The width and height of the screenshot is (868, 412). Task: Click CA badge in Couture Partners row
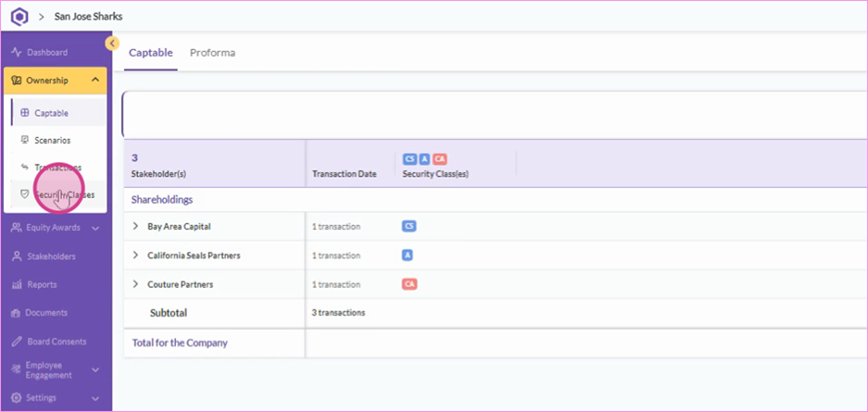[409, 284]
